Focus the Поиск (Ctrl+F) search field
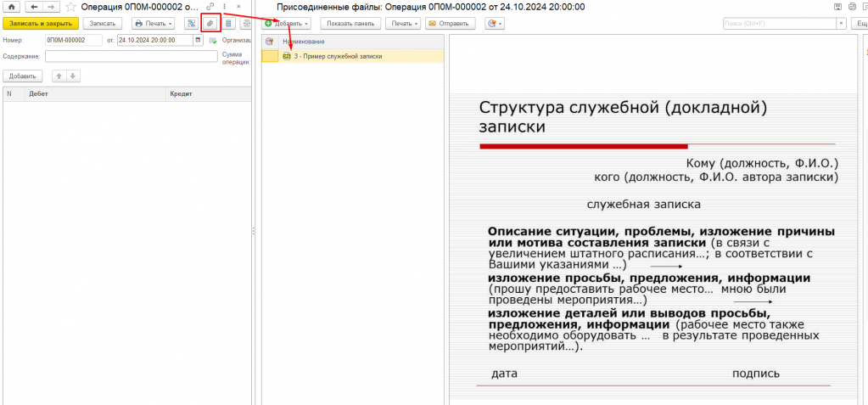 pos(780,23)
